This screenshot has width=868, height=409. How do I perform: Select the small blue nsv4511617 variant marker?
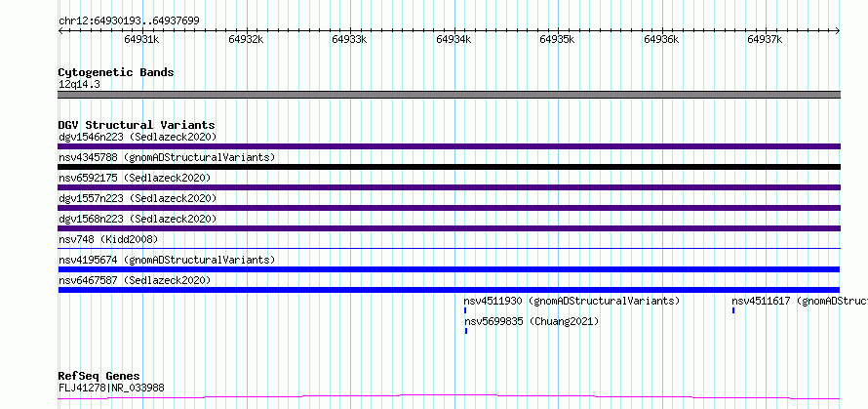tap(733, 310)
